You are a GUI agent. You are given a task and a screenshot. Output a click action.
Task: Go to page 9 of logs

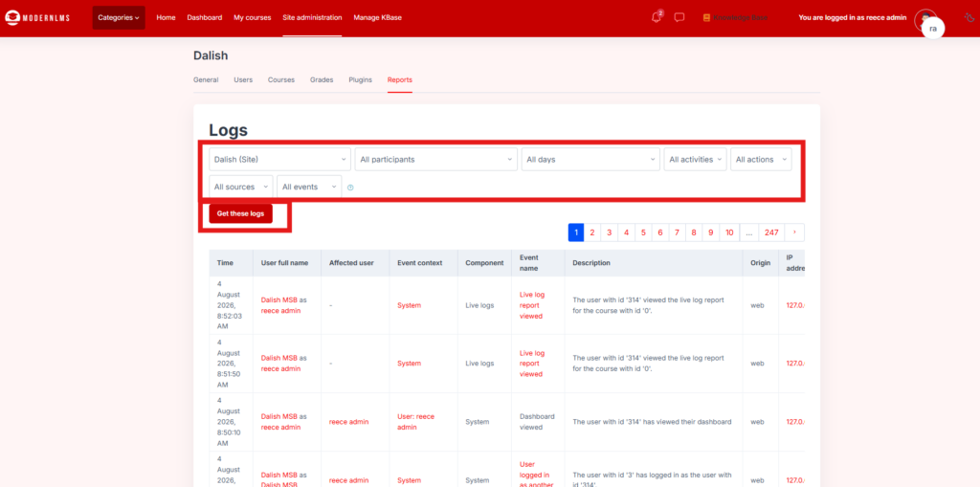point(711,232)
